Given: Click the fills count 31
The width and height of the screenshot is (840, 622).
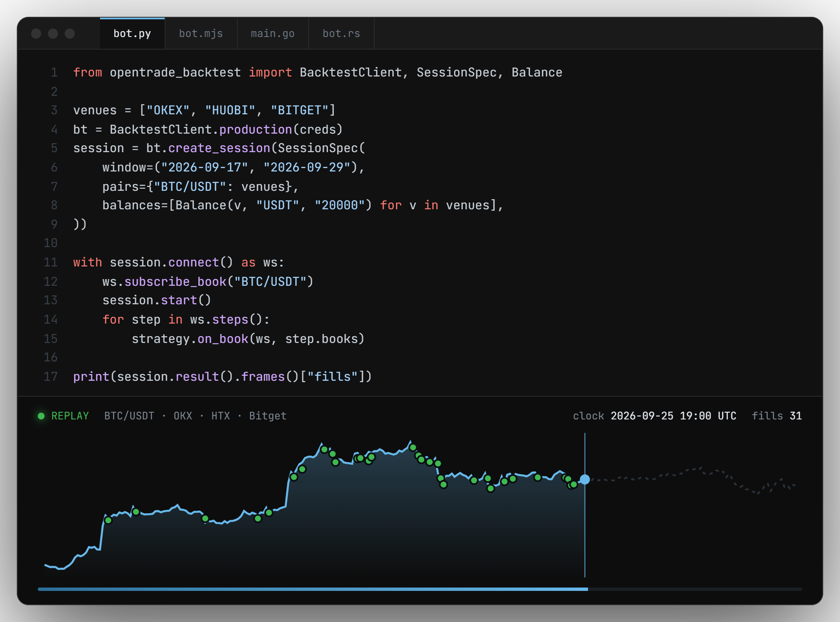Looking at the screenshot, I should 795,416.
